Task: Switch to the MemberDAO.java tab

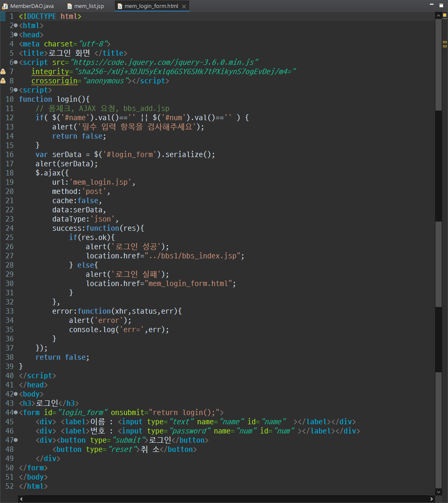Action: [28, 6]
